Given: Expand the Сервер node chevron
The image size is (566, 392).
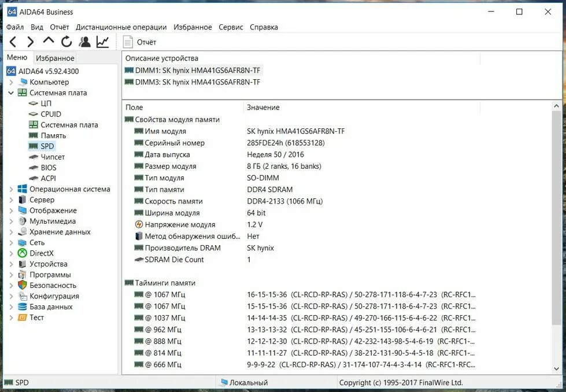Looking at the screenshot, I should click(x=11, y=200).
